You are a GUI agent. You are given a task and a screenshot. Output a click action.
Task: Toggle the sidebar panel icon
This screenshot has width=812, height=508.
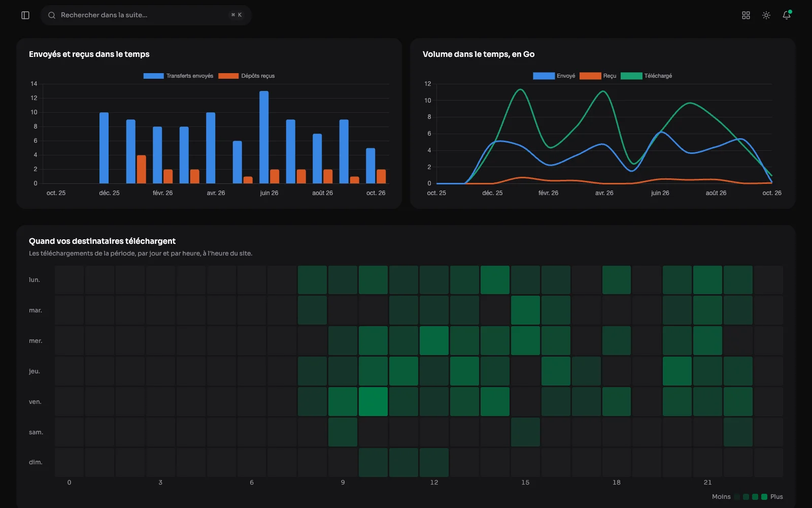tap(25, 15)
